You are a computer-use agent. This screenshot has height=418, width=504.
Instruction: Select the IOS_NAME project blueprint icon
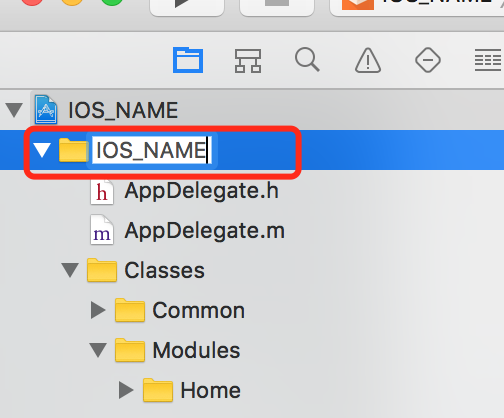click(46, 110)
